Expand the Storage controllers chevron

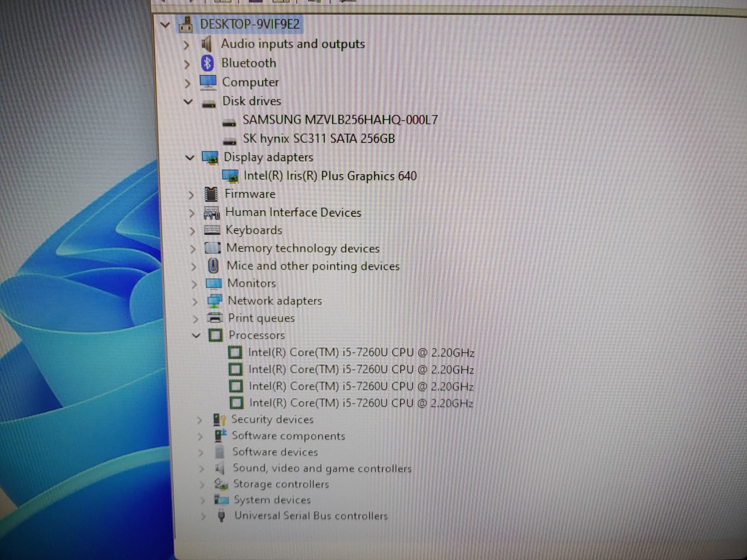pyautogui.click(x=202, y=485)
